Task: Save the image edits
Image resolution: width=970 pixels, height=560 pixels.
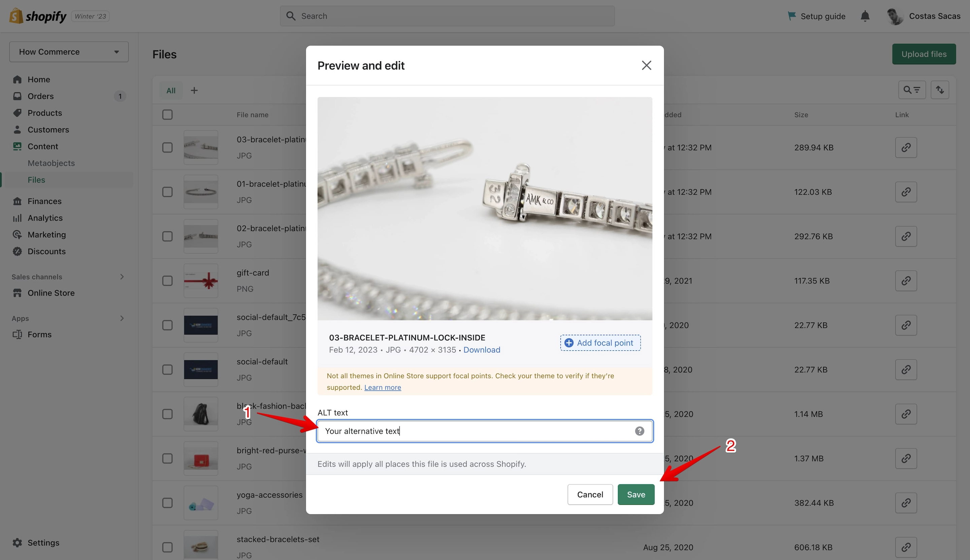Action: [x=636, y=494]
